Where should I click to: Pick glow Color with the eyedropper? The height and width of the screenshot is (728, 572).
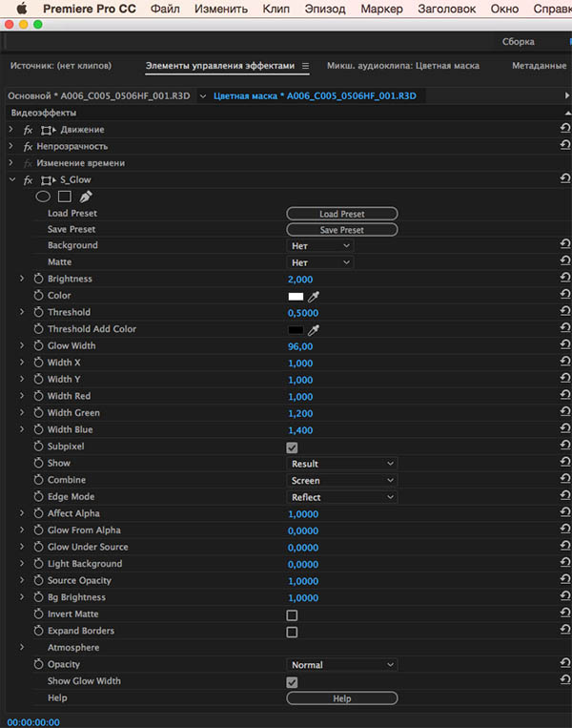point(314,296)
